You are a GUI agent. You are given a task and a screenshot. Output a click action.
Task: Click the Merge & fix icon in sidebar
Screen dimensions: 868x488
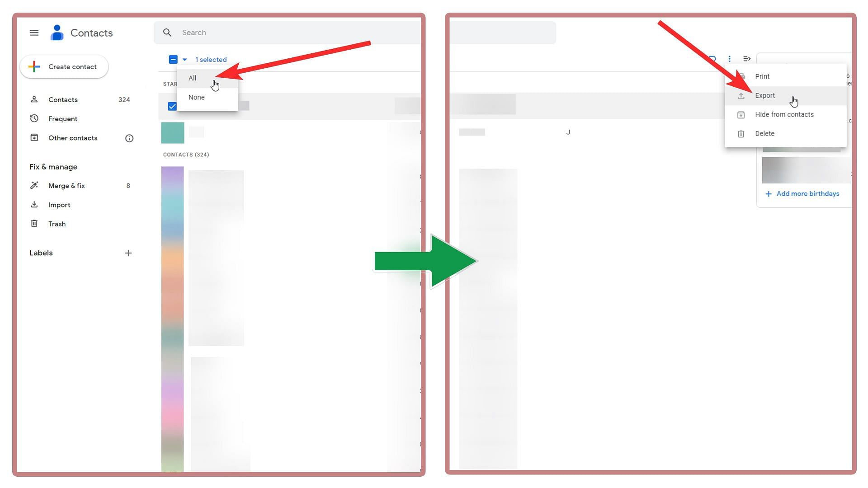[x=34, y=185]
